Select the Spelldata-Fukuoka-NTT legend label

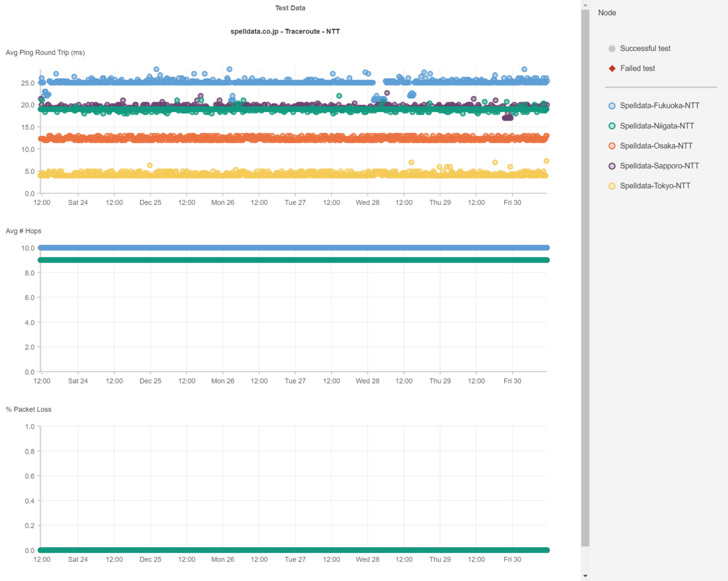tap(659, 106)
